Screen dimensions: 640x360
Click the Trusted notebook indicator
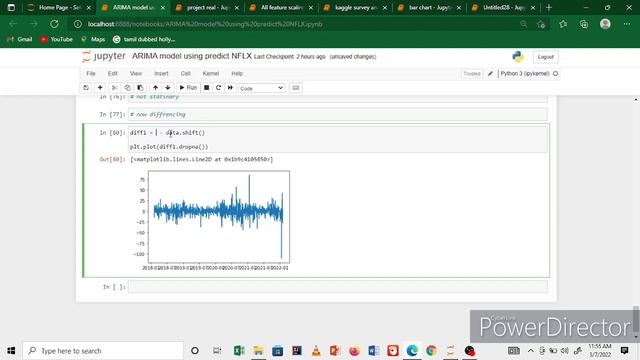coord(472,73)
